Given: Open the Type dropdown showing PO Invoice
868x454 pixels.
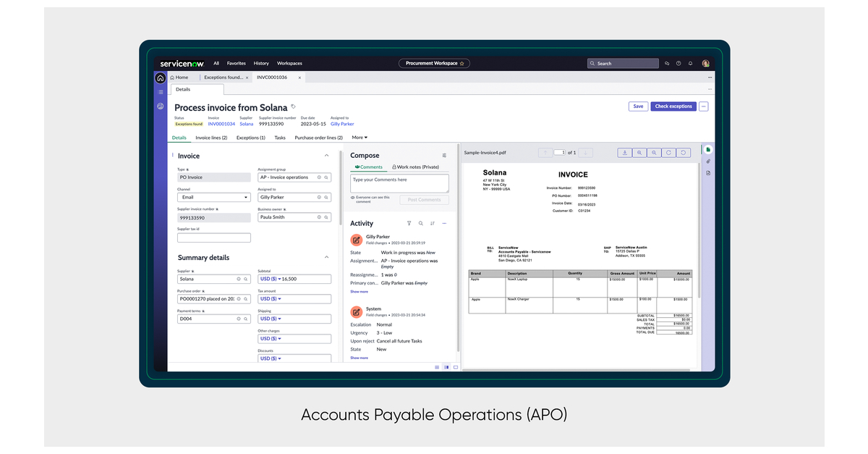Looking at the screenshot, I should (214, 177).
